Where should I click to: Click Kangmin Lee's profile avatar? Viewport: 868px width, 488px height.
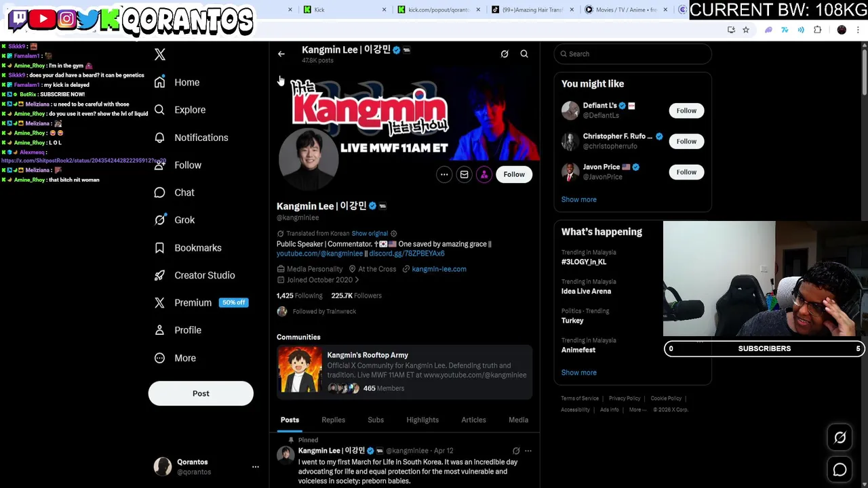click(x=308, y=159)
